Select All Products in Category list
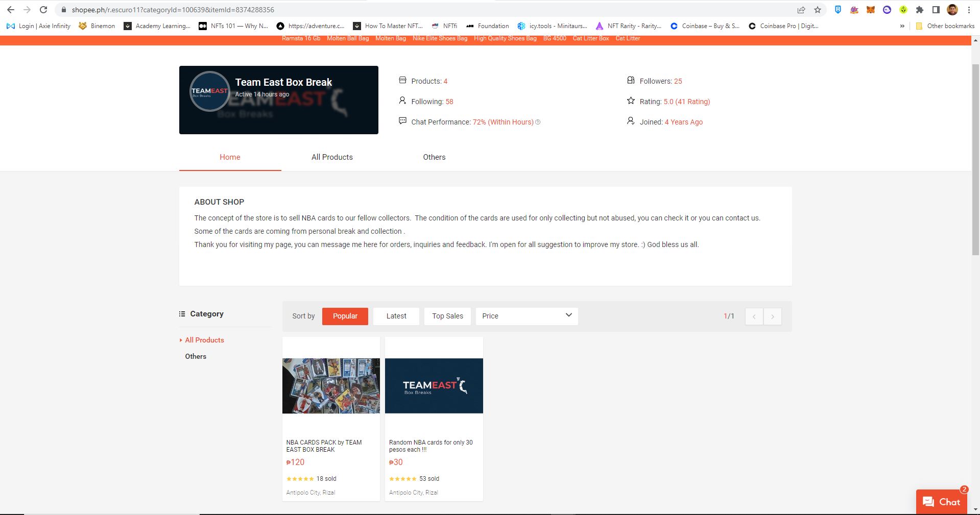This screenshot has height=515, width=980. pos(204,340)
